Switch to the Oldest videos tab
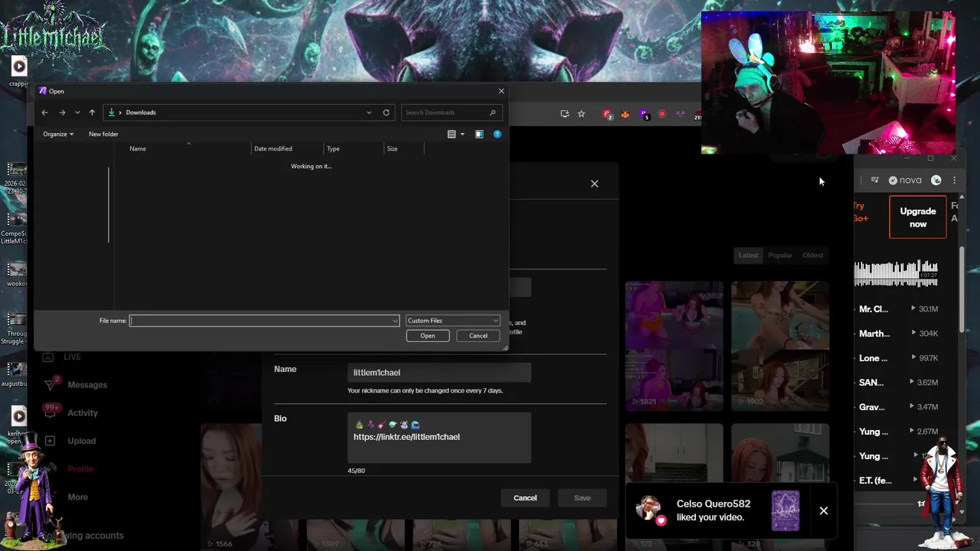This screenshot has width=980, height=551. click(812, 256)
